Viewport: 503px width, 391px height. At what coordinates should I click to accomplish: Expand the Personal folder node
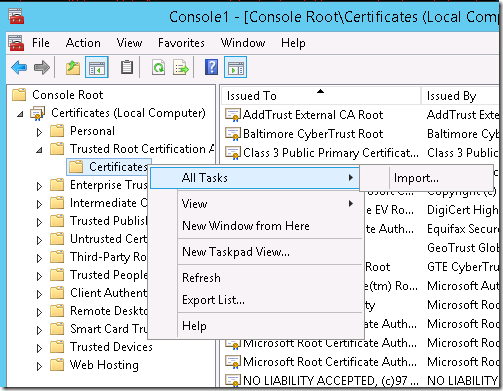coord(39,132)
